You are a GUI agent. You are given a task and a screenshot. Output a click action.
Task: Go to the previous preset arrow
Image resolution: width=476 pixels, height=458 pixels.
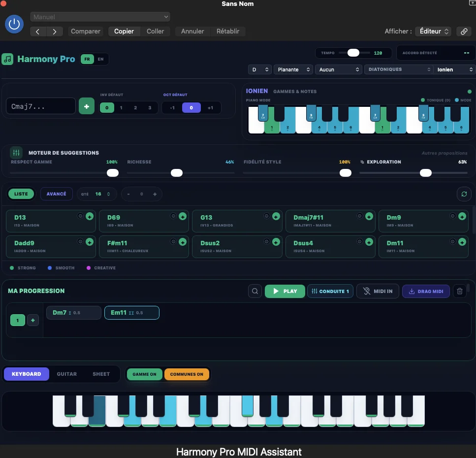tap(37, 32)
